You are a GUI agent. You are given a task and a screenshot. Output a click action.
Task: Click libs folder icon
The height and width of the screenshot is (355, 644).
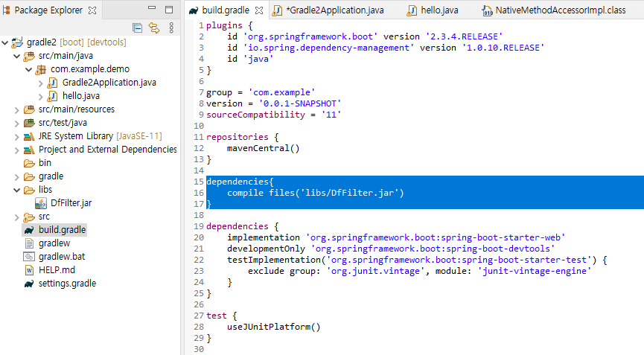[29, 190]
